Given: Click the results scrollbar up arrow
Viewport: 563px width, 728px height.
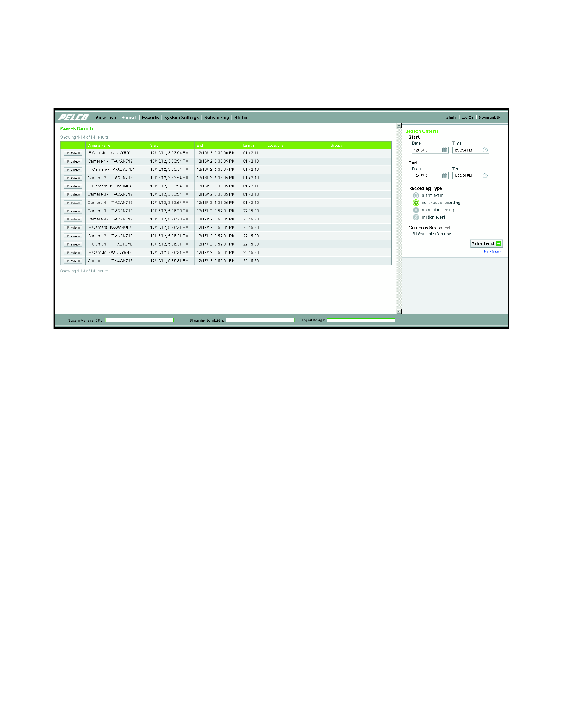Looking at the screenshot, I should point(399,125).
